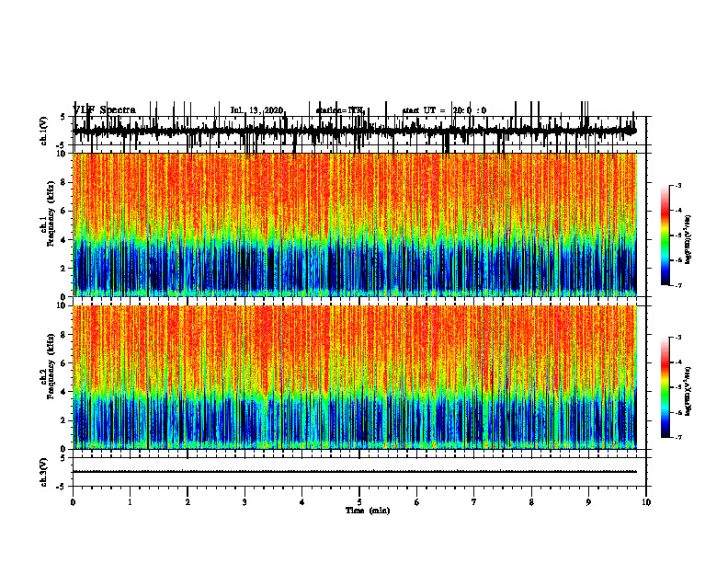
Task: Click the time axis tick label "8"
Action: pyautogui.click(x=531, y=502)
